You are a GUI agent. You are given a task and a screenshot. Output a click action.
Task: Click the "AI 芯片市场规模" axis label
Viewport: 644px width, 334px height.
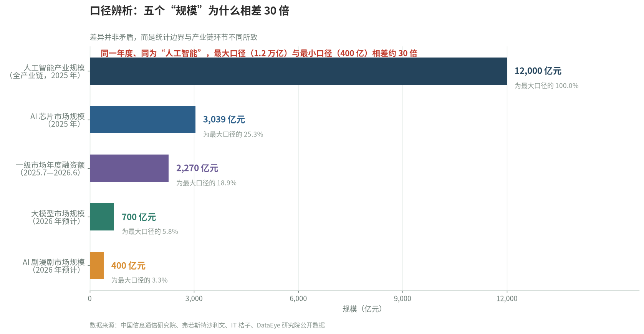point(58,120)
